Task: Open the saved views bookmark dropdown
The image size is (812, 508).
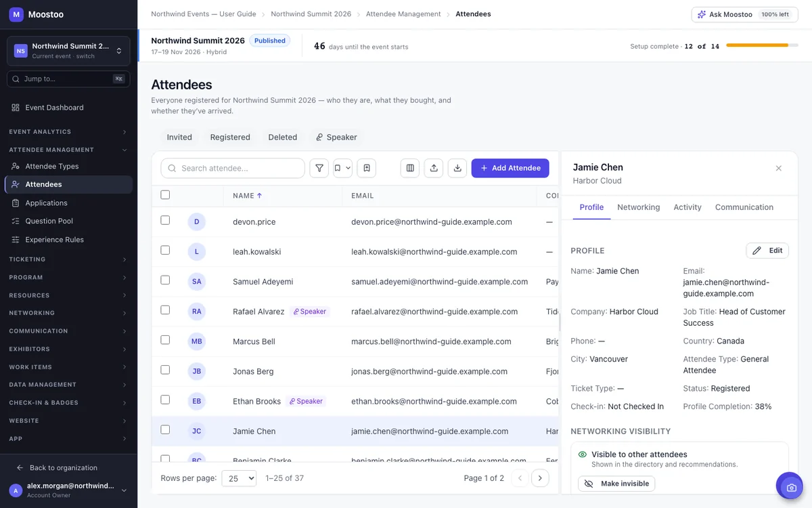Action: point(342,168)
